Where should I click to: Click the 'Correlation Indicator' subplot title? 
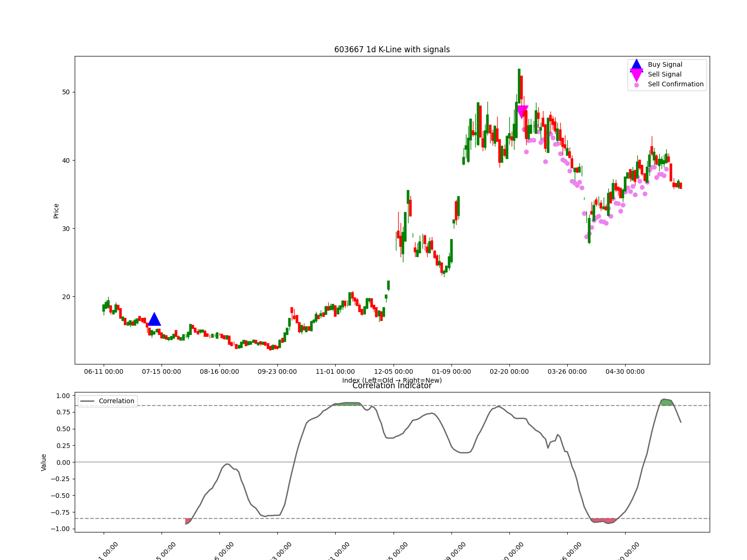tap(392, 385)
